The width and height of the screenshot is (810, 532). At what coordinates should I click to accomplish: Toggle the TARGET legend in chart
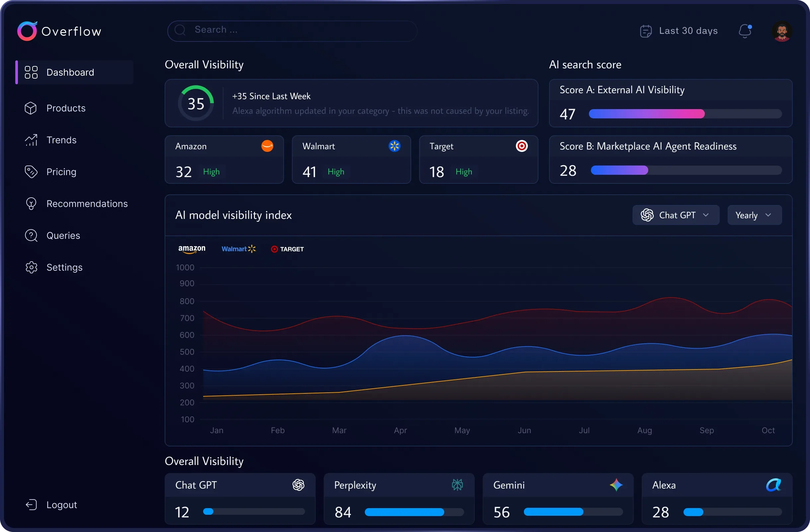pos(287,249)
